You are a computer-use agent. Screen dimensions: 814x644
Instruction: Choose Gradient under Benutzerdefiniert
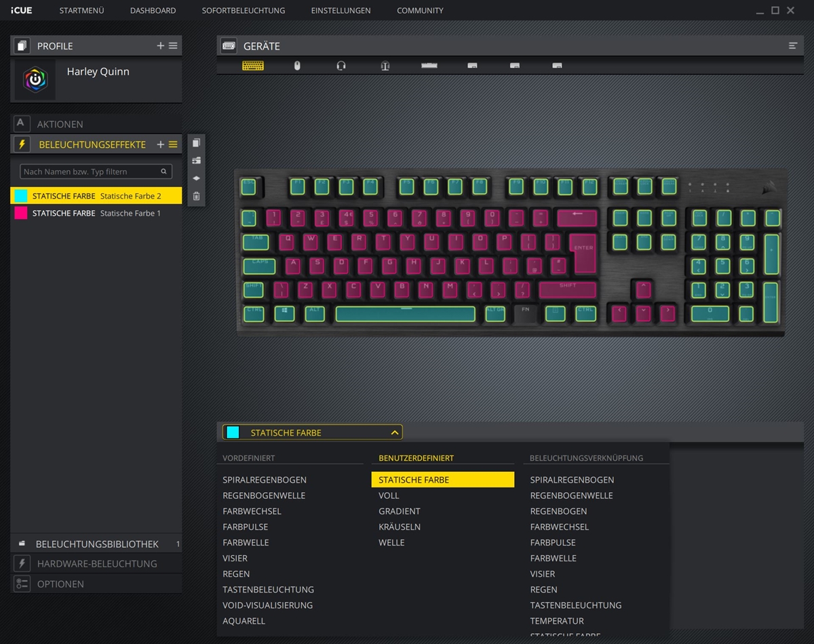click(x=400, y=511)
